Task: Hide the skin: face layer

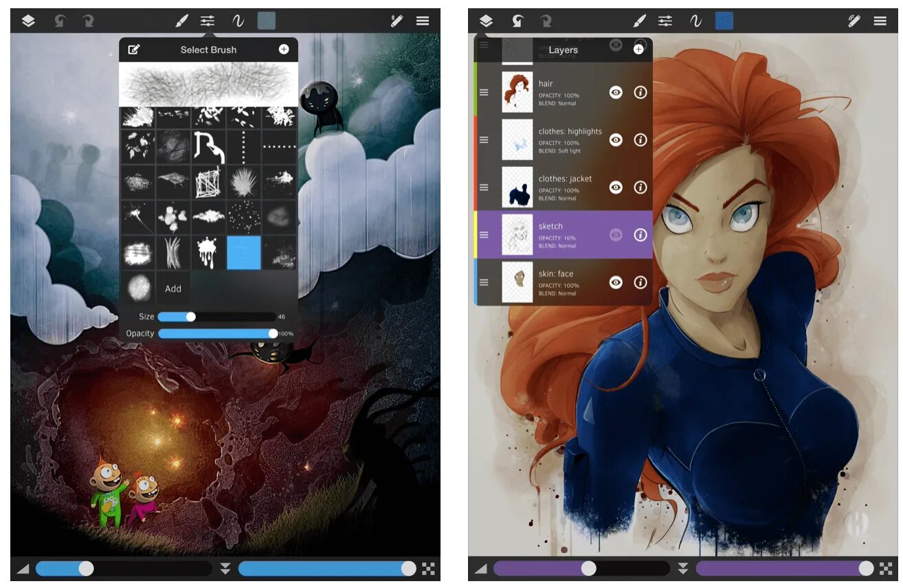Action: 616,282
